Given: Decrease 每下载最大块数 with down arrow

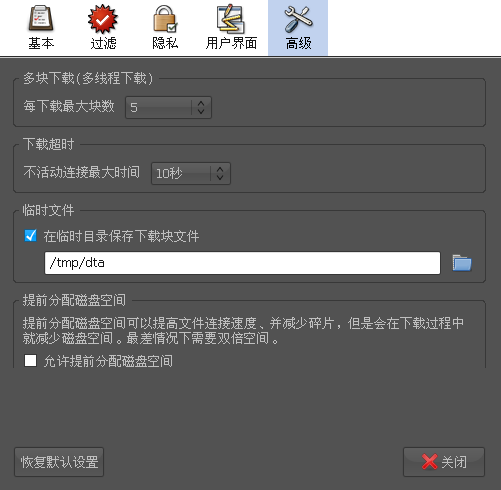Looking at the screenshot, I should 201,111.
